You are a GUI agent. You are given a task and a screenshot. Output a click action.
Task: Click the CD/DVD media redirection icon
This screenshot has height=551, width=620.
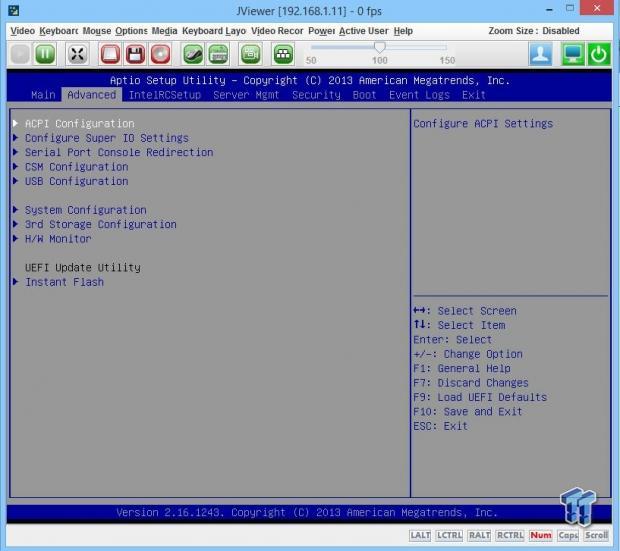160,54
